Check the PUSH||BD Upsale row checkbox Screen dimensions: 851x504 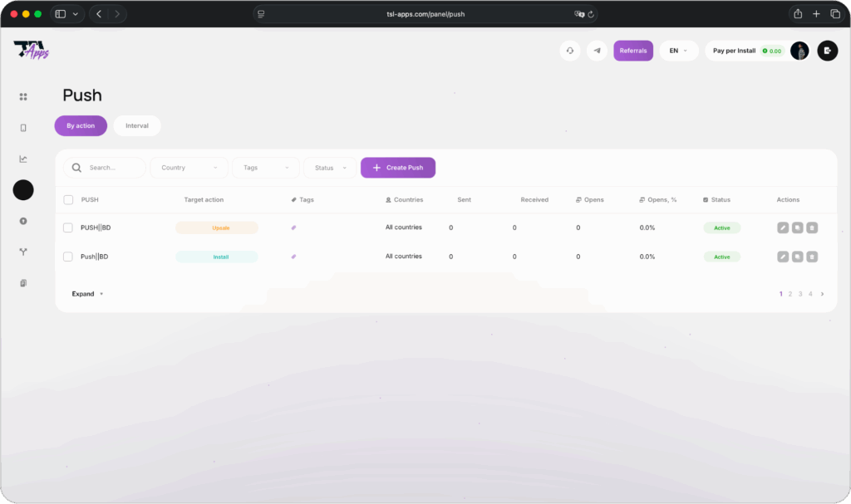click(x=68, y=228)
